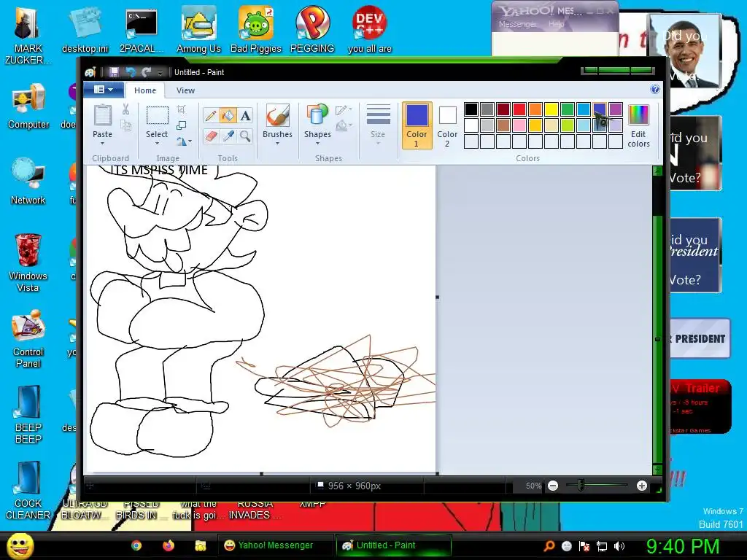Click the Messenger menu in Yahoo window

[x=518, y=24]
